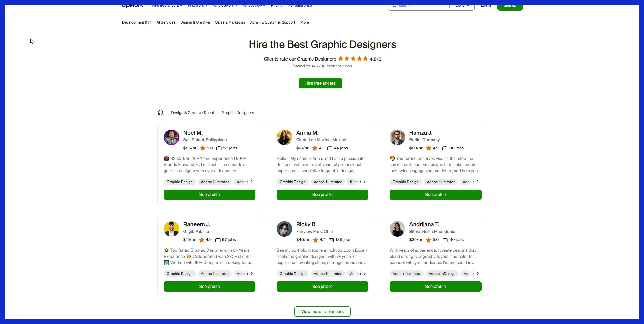The height and width of the screenshot is (324, 644).
Task: Click the star rating icon on Noel M.'s card
Action: (203, 148)
